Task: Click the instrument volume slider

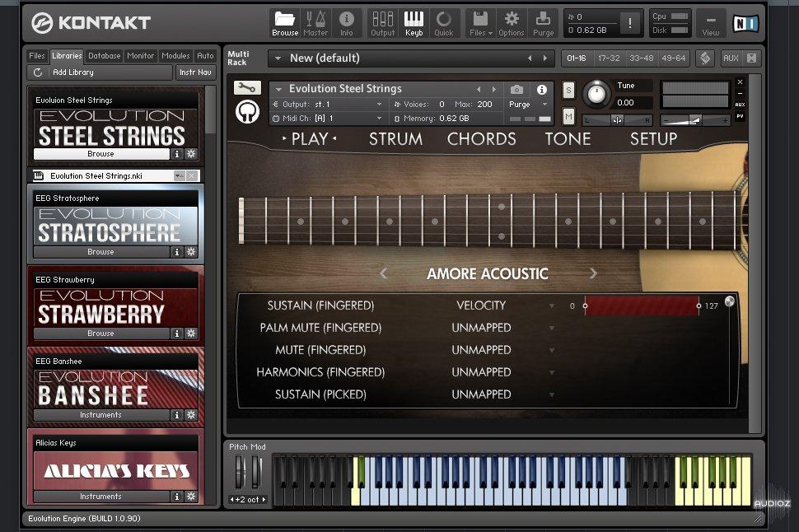Action: pyautogui.click(x=695, y=120)
